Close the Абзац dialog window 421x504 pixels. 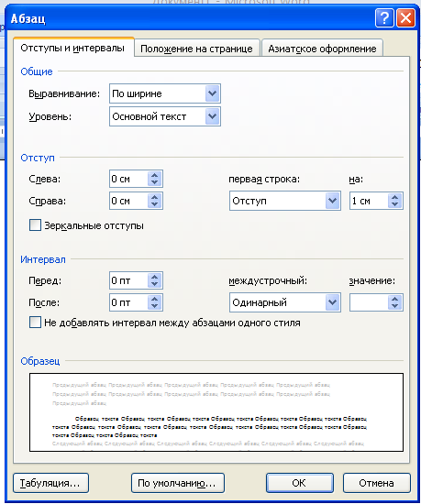point(405,18)
